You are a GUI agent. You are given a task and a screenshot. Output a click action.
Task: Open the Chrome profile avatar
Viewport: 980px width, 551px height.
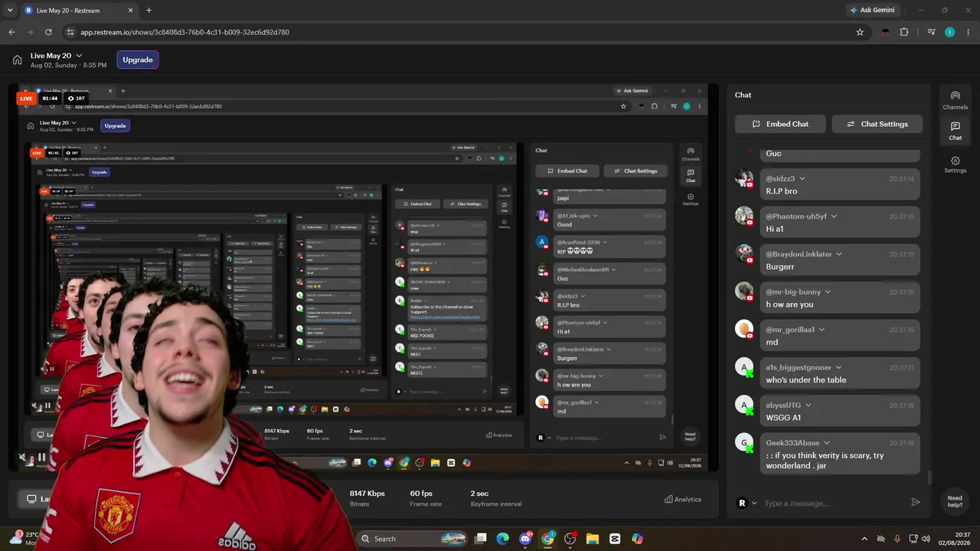(x=950, y=32)
